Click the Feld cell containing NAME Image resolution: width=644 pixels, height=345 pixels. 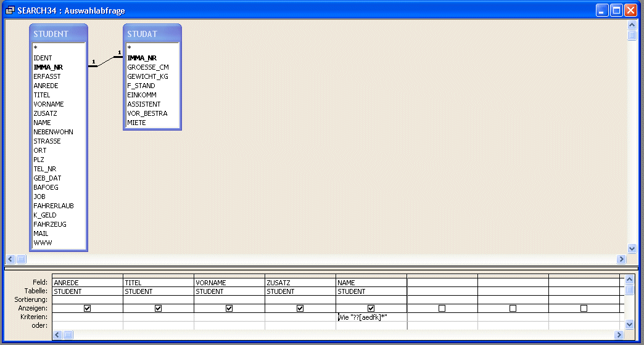pos(371,283)
